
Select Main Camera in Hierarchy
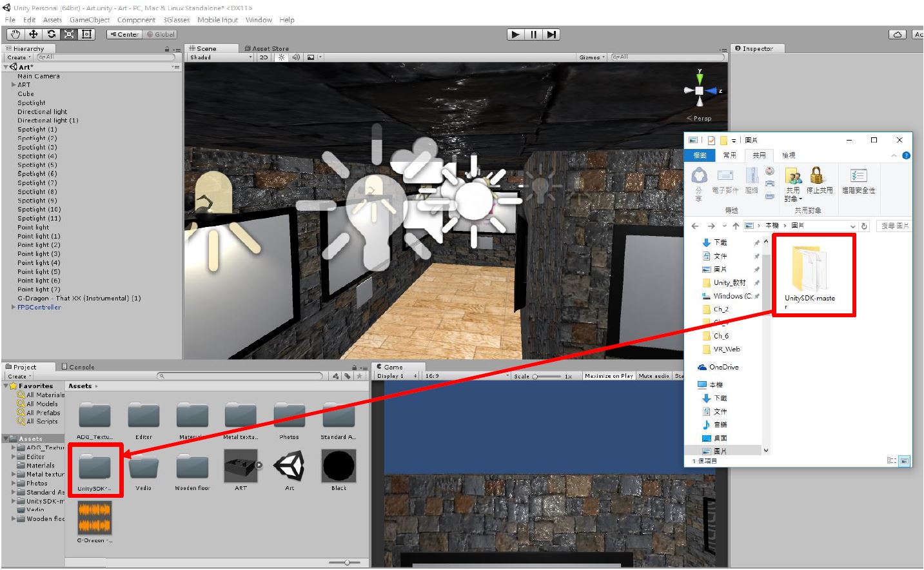pos(39,76)
